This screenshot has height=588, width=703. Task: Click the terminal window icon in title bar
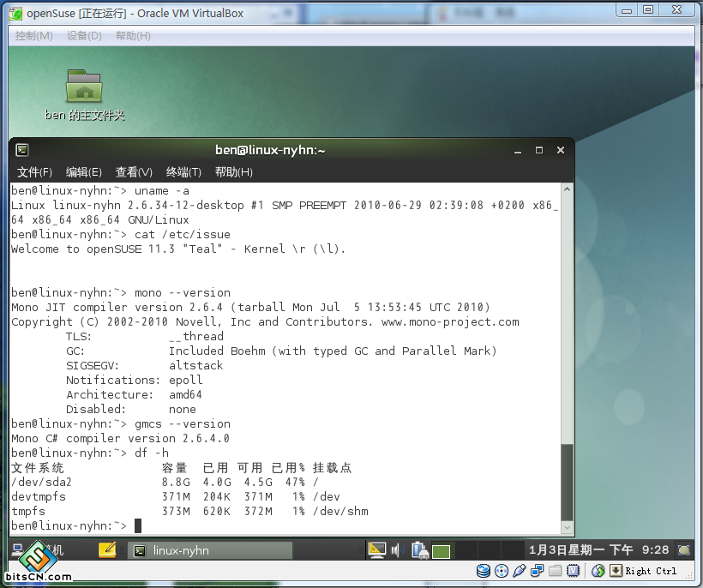(22, 150)
